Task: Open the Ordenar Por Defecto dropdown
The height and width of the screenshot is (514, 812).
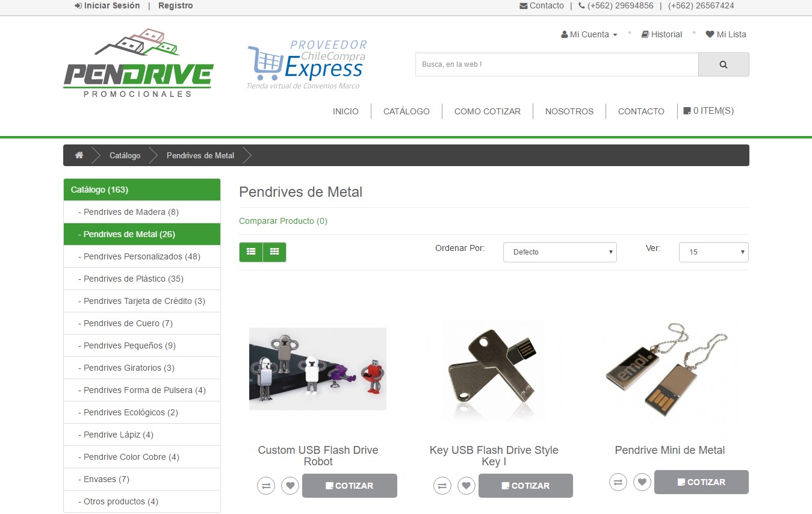Action: pos(560,252)
